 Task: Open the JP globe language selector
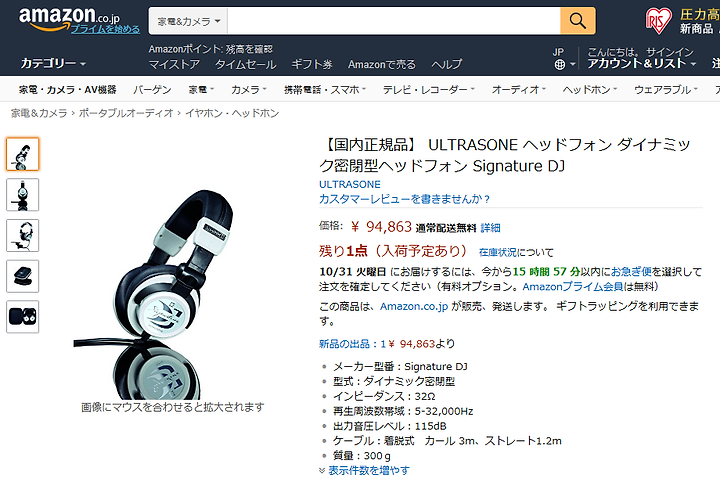tap(563, 59)
